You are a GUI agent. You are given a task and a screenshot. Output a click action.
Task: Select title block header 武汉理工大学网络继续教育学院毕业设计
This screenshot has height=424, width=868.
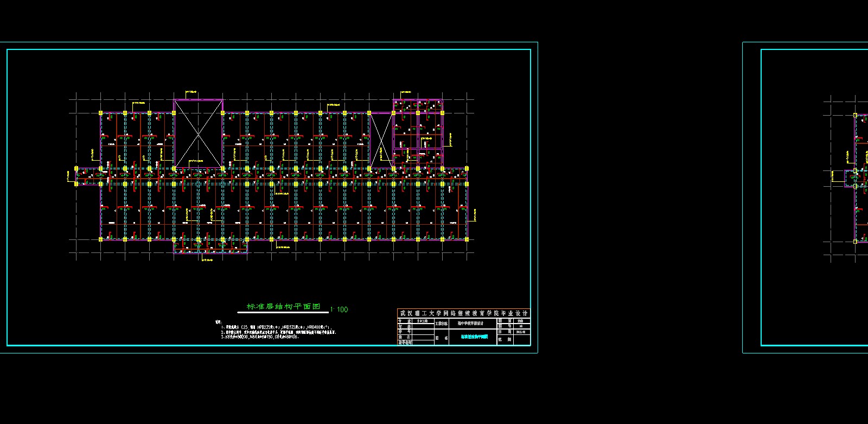coord(464,313)
